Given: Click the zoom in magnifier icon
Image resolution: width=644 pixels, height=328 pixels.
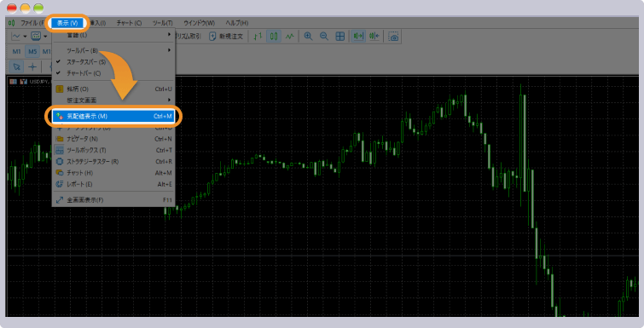Looking at the screenshot, I should click(308, 37).
